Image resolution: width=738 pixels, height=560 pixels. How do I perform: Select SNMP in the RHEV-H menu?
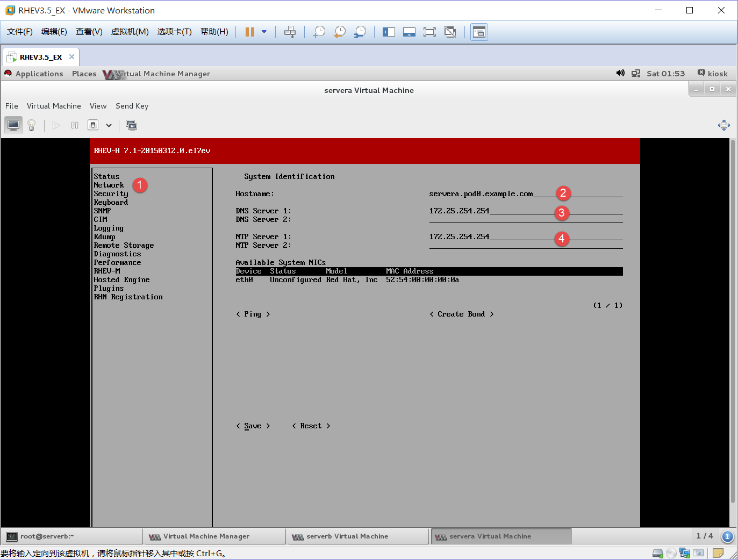click(x=102, y=211)
